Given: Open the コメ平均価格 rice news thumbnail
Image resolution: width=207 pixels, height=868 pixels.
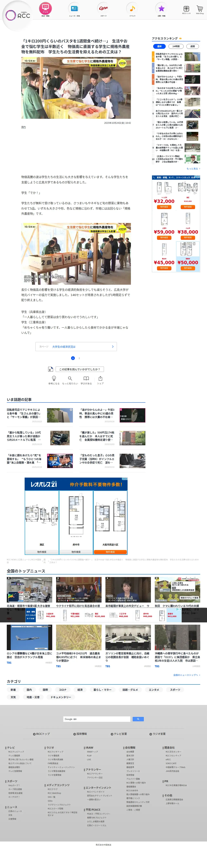Looking at the screenshot, I should pos(79,638).
